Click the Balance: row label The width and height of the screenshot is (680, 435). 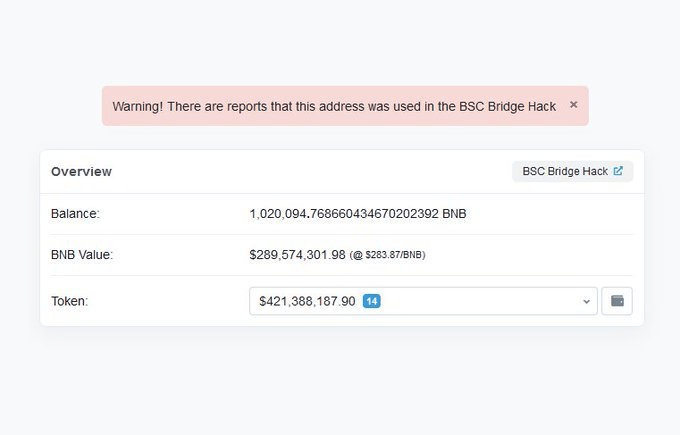pyautogui.click(x=75, y=214)
